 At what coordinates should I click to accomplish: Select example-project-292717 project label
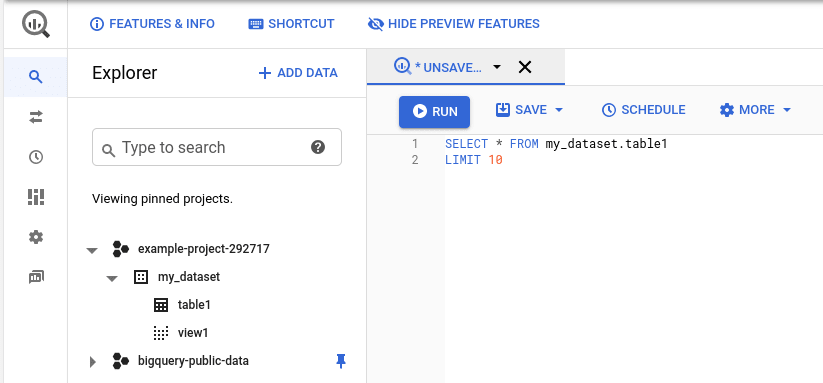[204, 249]
